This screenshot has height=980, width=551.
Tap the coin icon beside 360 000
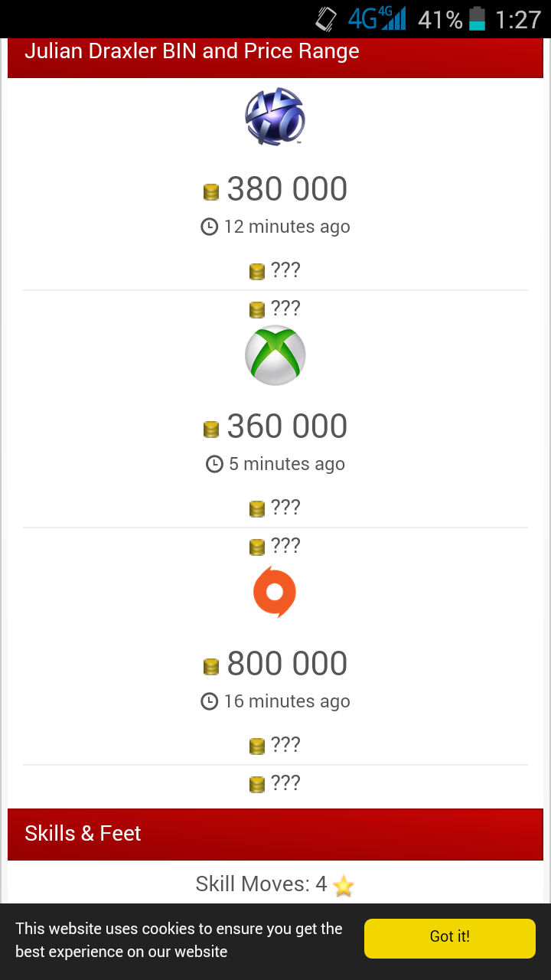[211, 429]
